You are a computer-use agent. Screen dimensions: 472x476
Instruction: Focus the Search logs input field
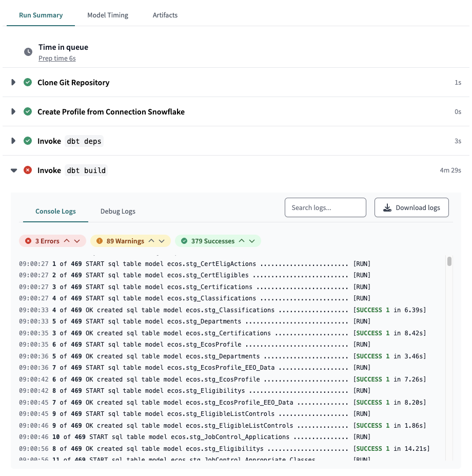coord(325,207)
